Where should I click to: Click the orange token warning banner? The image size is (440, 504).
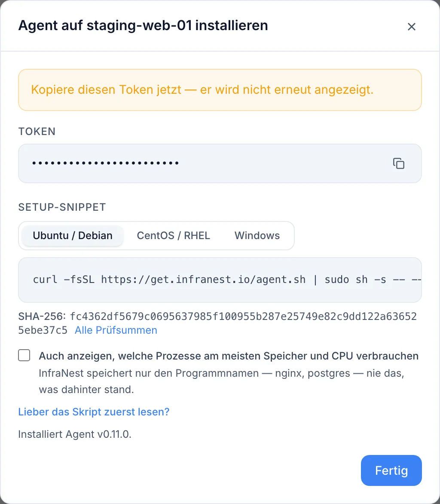tap(220, 90)
